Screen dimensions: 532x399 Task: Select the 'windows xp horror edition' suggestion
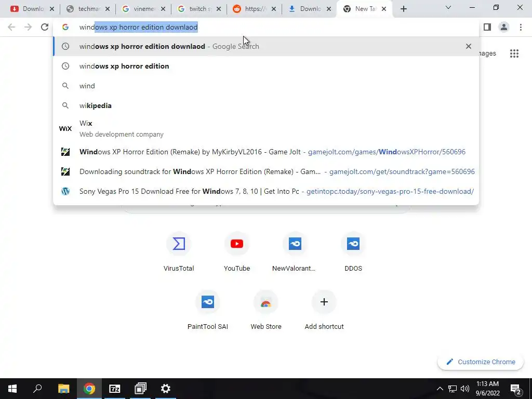[266, 66]
